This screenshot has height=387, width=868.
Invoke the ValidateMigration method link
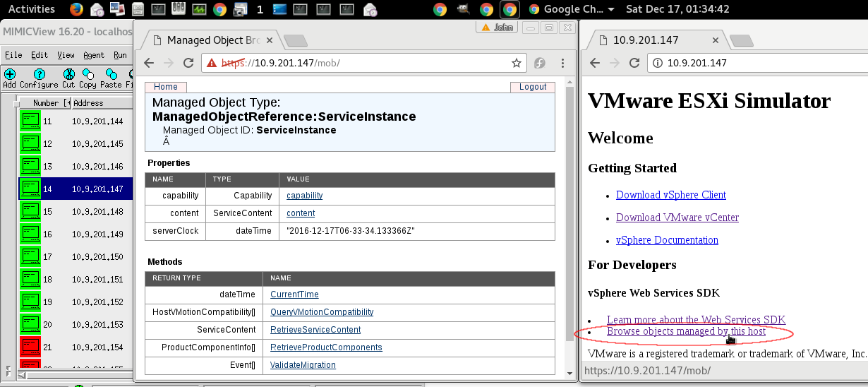tap(303, 365)
